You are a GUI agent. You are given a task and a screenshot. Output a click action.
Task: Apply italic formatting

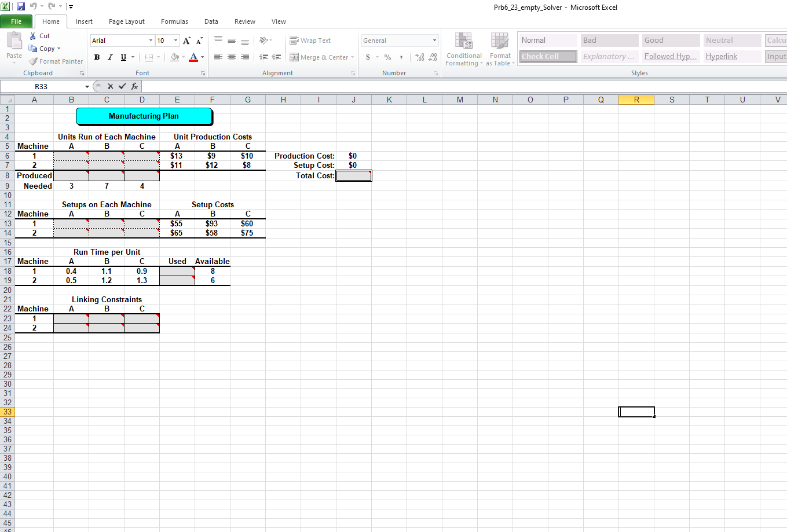[x=109, y=57]
